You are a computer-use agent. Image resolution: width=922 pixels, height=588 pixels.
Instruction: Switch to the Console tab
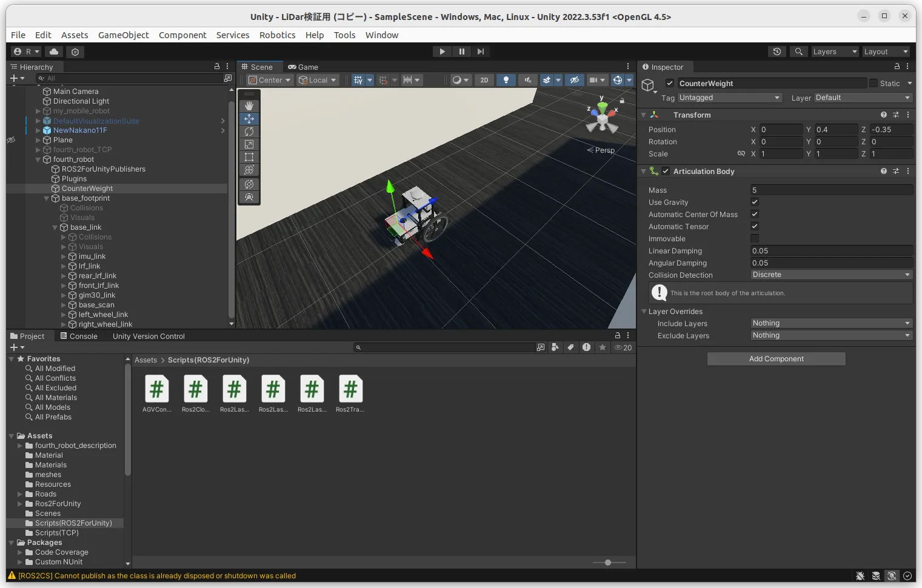(x=79, y=336)
